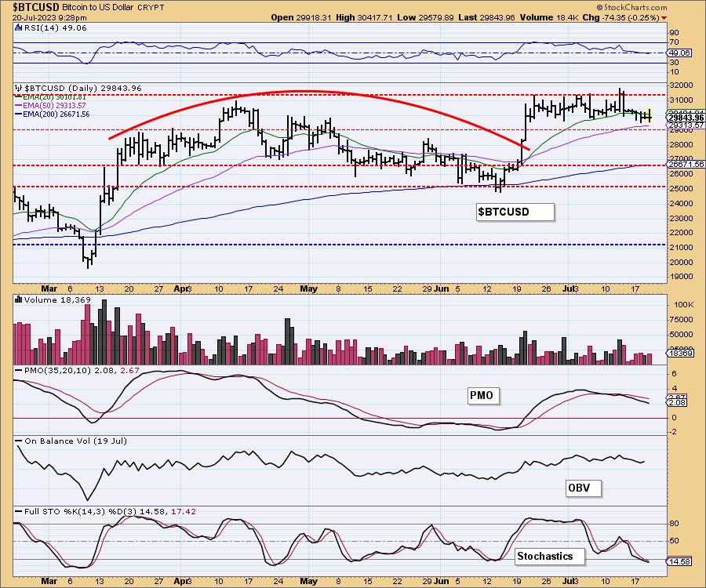Click the bar icon beside $BTCUSD (Daily)
706x588 pixels.
coord(19,88)
